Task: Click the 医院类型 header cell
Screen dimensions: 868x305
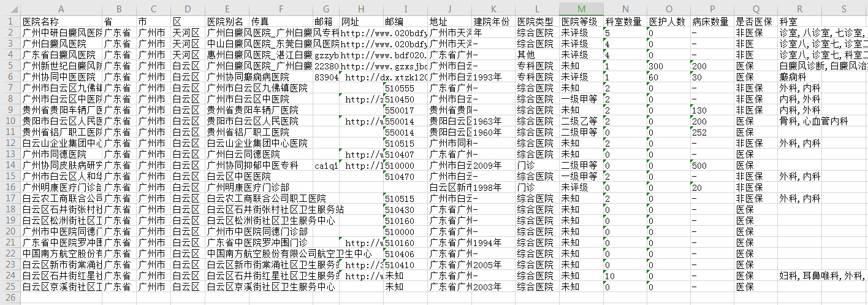Action: point(537,21)
